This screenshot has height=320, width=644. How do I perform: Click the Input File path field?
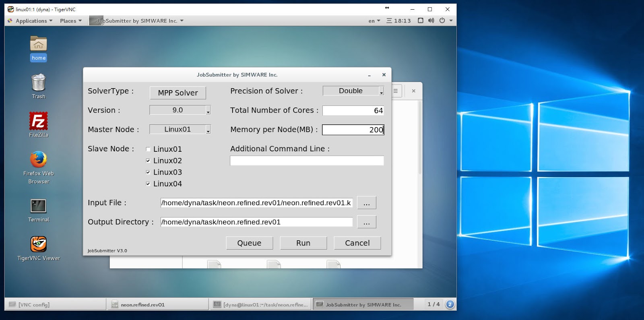(256, 202)
